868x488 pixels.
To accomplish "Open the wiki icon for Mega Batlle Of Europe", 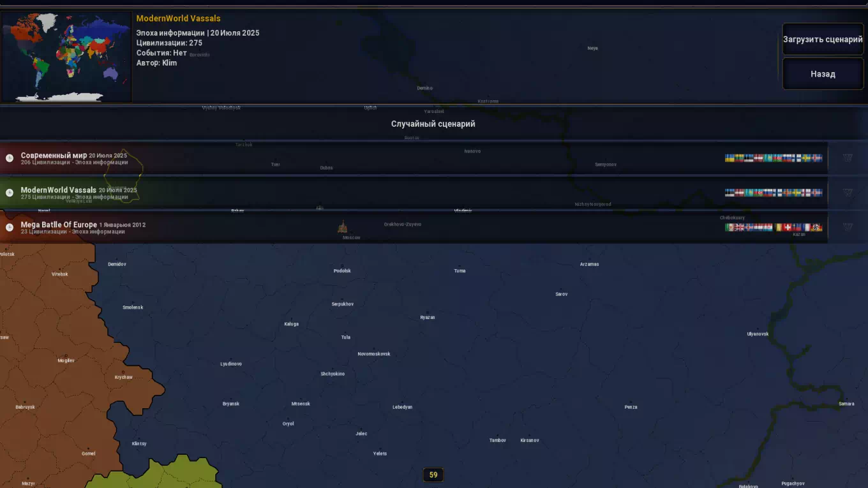I will click(847, 227).
